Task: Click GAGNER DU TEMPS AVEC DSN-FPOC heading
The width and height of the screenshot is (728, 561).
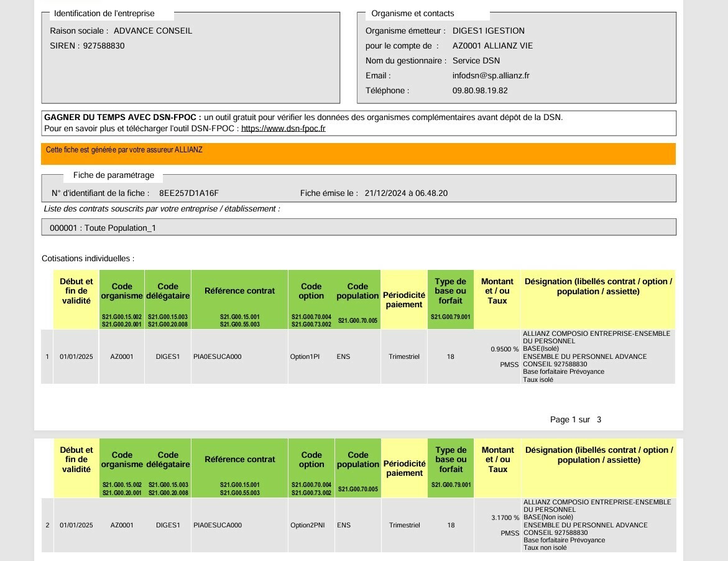Action: coord(122,118)
